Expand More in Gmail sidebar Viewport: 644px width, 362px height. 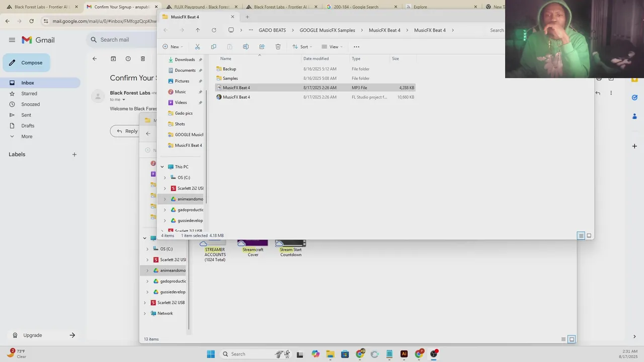click(x=26, y=136)
